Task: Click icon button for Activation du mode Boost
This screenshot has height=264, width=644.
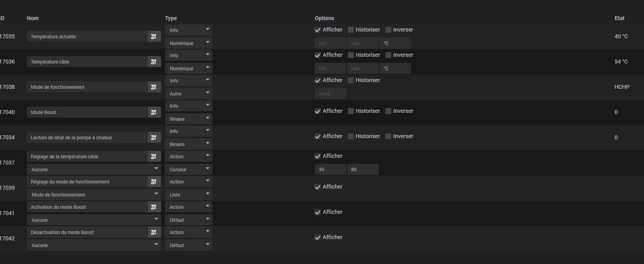Action: click(x=154, y=207)
